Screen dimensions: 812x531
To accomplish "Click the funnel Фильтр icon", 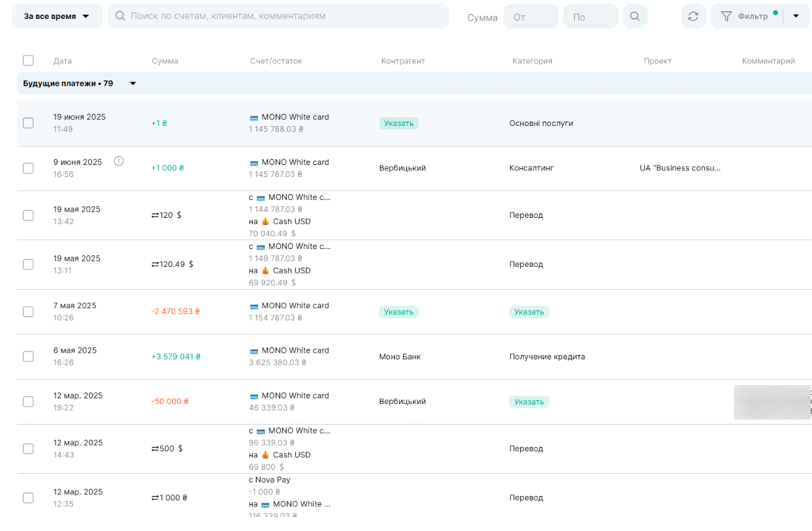I will pos(726,17).
